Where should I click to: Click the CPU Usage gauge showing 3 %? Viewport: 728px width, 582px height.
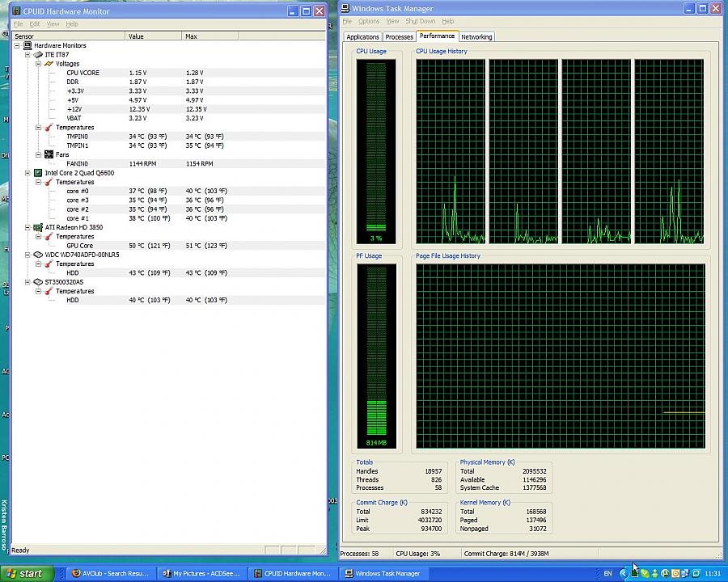point(376,151)
